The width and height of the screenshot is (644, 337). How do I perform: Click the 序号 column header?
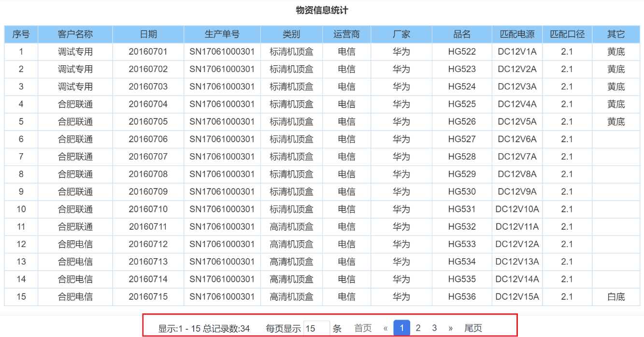(21, 34)
